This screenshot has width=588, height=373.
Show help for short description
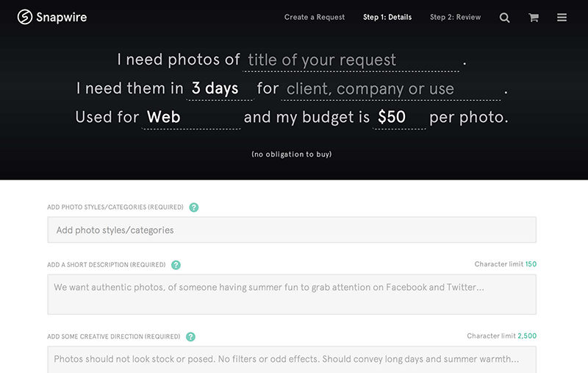176,265
